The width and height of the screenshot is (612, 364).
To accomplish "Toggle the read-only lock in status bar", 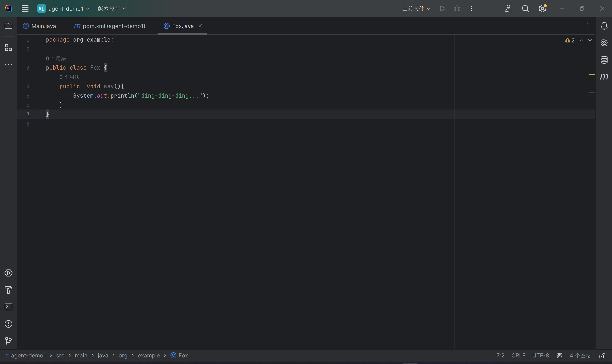I will point(602,356).
